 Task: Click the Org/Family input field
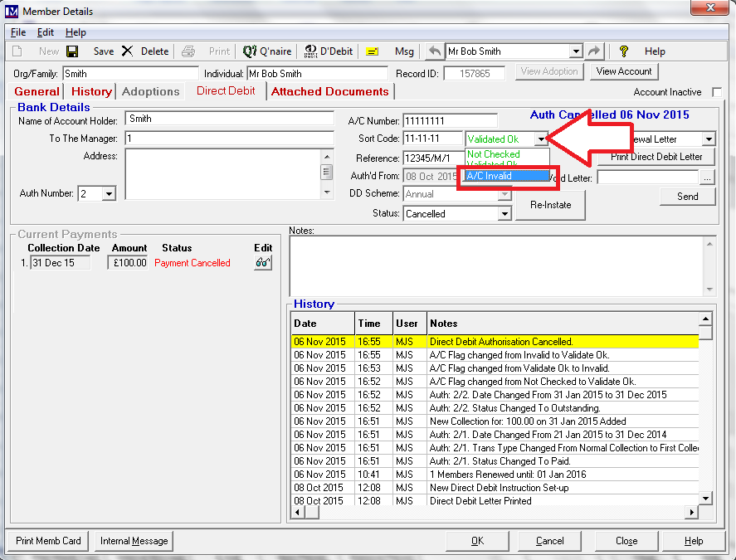click(x=130, y=74)
